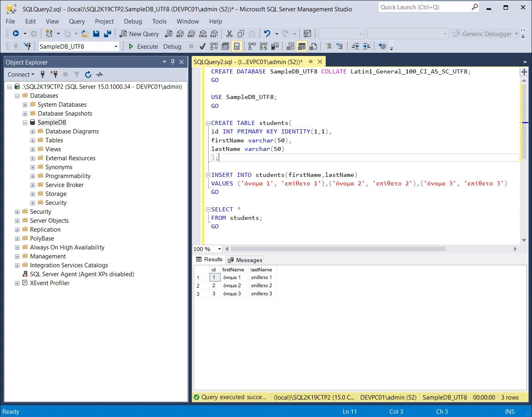Toggle Results to Grid mode
The width and height of the screenshot is (532, 417).
tap(302, 46)
